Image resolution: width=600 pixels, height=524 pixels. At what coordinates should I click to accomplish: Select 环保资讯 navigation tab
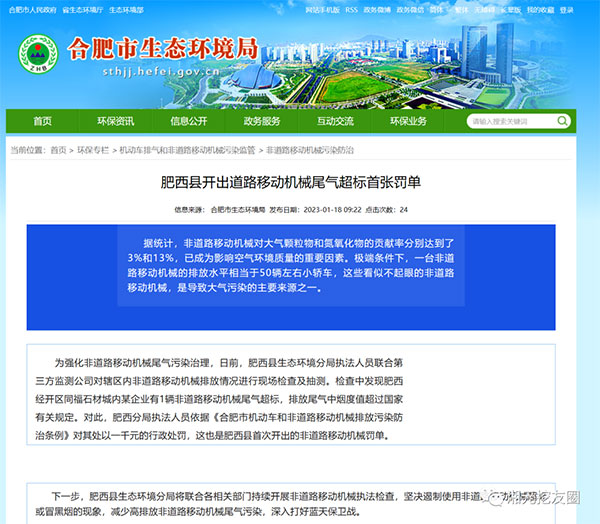click(115, 121)
